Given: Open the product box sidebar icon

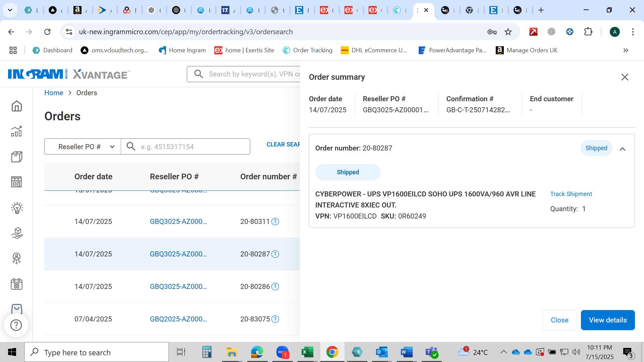Looking at the screenshot, I should coord(16,157).
